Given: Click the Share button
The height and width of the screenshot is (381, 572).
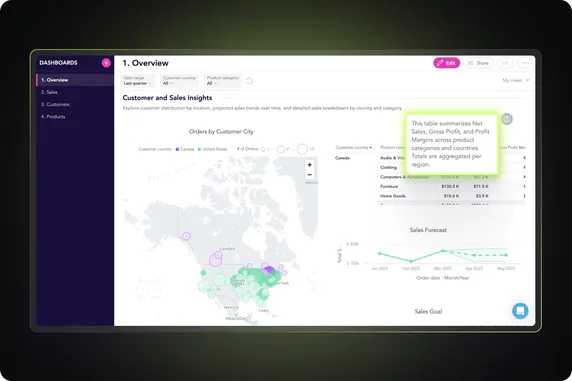Looking at the screenshot, I should tap(478, 63).
